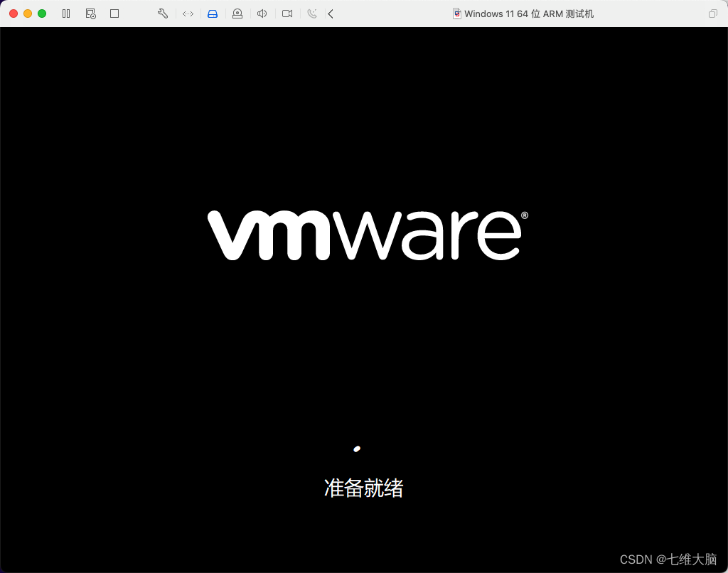Screen dimensions: 728x573
Task: Enter full screen with green button
Action: (42, 14)
